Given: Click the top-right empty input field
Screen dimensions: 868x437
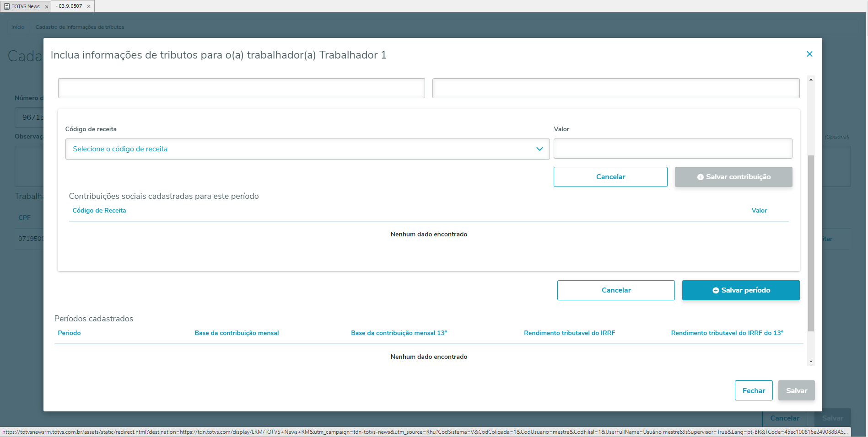Looking at the screenshot, I should pos(616,88).
